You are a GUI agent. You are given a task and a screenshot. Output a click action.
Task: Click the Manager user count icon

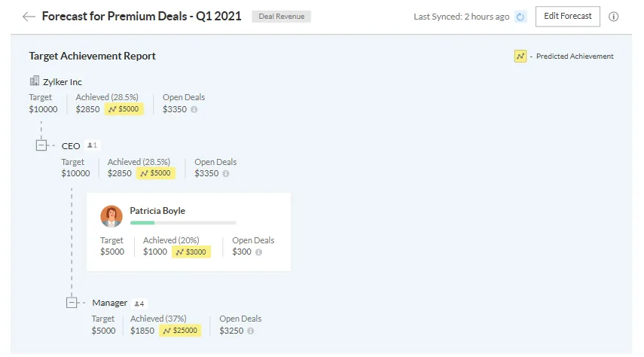(139, 304)
